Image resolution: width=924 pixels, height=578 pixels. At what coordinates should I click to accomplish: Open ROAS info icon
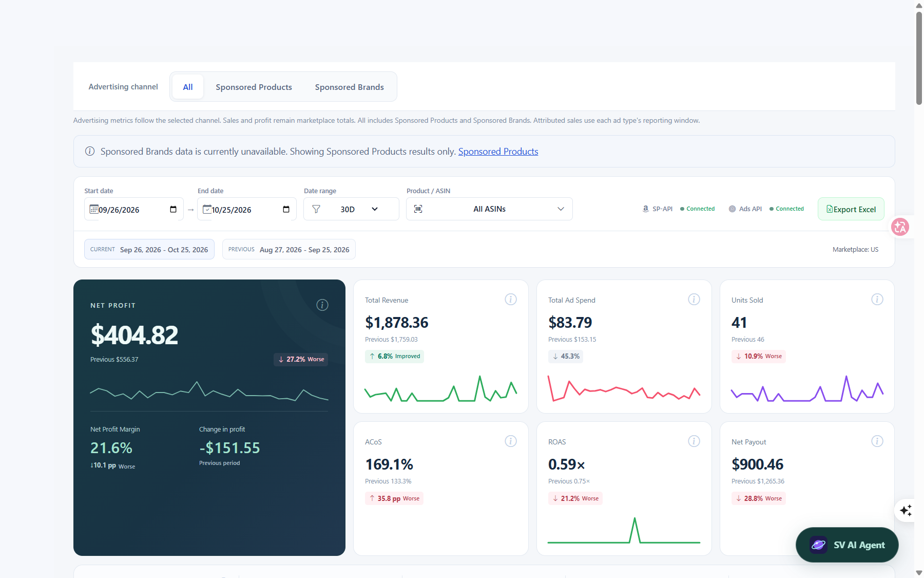click(694, 441)
